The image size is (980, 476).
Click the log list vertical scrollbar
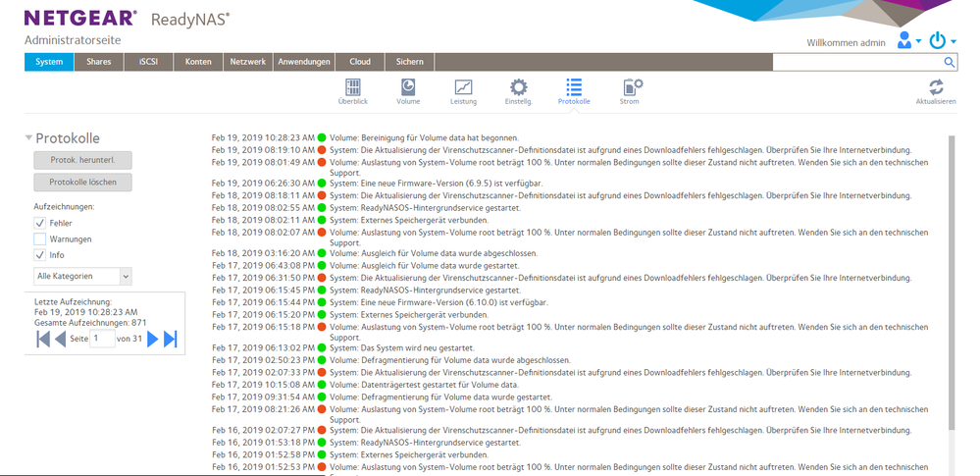[x=950, y=285]
